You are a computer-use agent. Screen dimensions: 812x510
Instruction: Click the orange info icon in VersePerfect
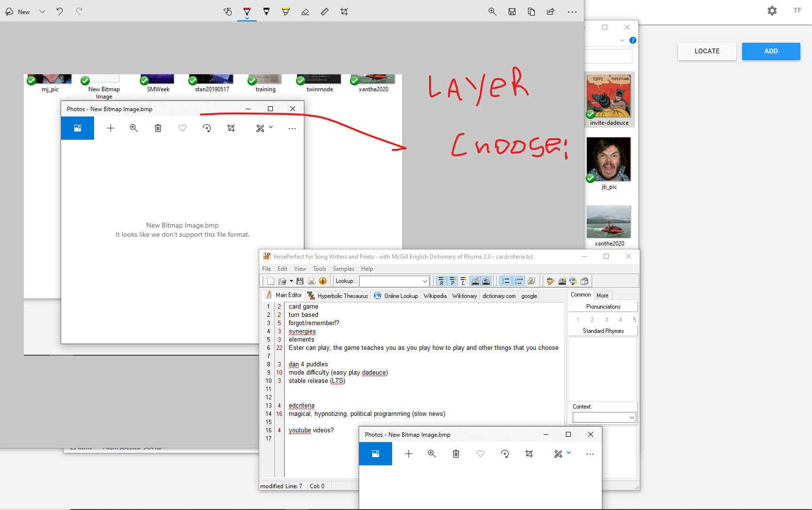[x=323, y=281]
